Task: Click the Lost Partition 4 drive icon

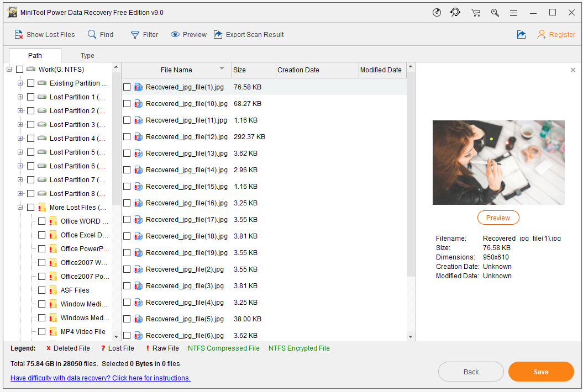Action: coord(43,138)
